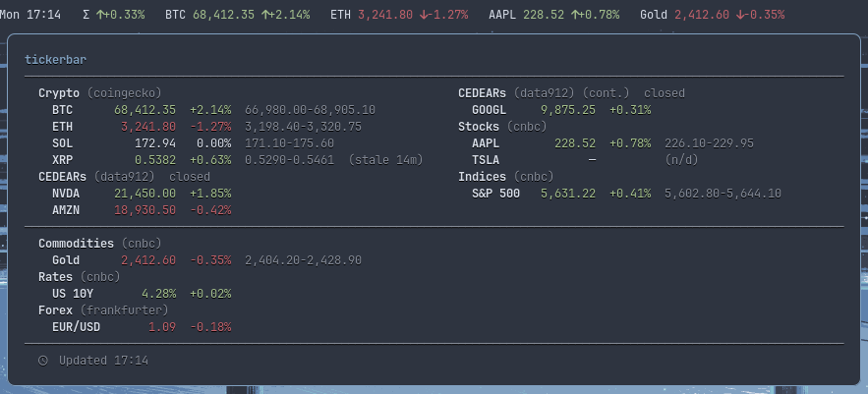
Task: Click NVDA change +1.85%
Action: (x=210, y=194)
